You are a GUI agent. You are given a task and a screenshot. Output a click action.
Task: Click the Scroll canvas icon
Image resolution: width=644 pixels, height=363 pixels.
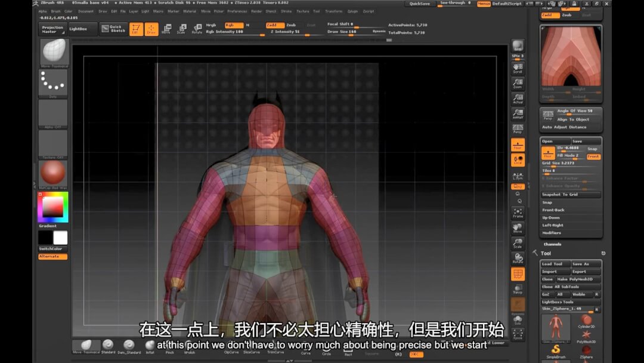[x=518, y=68]
